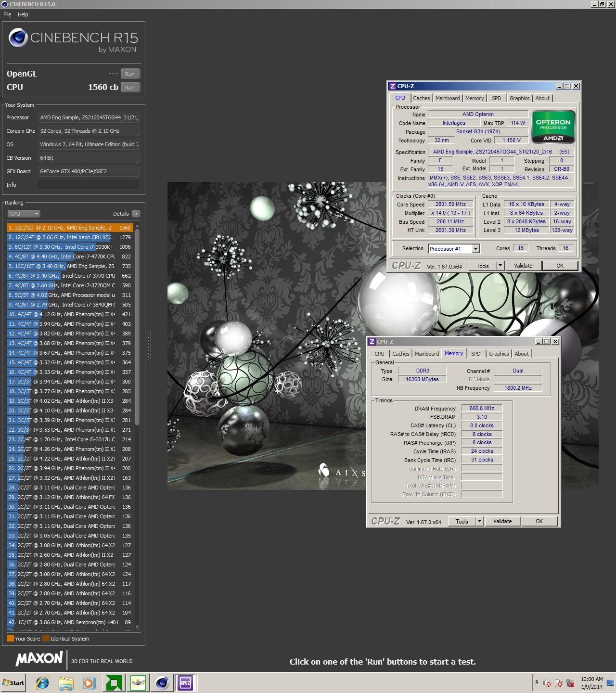616x693 pixels.
Task: Open the Cinebench taskbar icon
Action: tap(162, 682)
